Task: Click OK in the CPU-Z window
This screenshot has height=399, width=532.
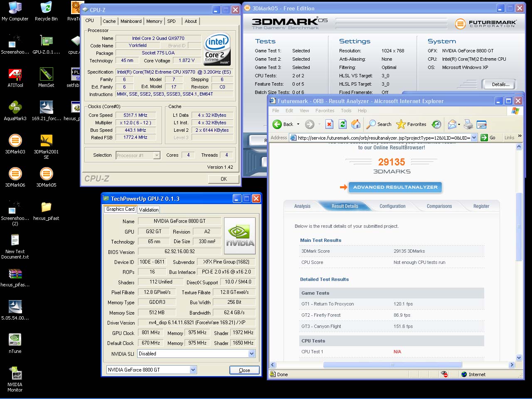Action: pos(224,179)
